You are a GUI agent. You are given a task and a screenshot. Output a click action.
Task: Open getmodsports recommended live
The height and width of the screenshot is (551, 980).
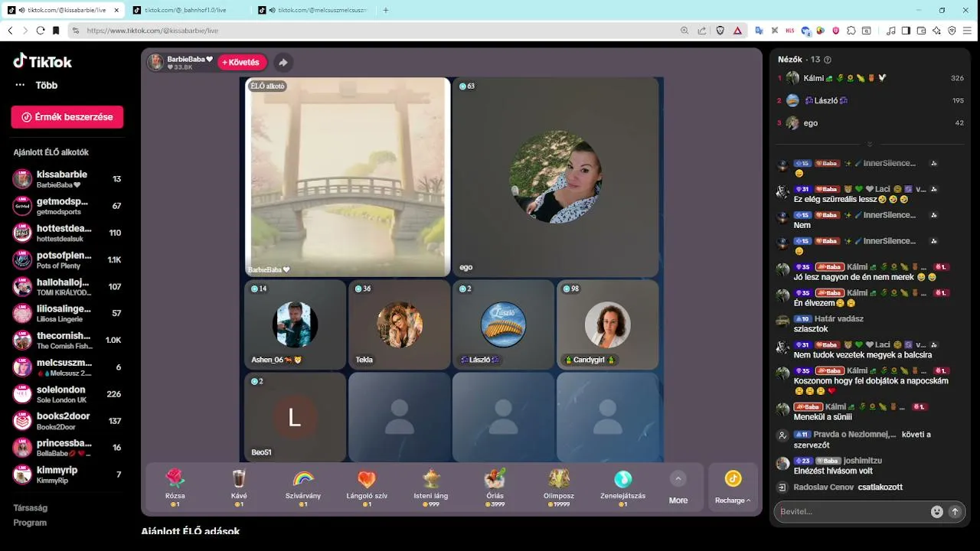pos(67,206)
